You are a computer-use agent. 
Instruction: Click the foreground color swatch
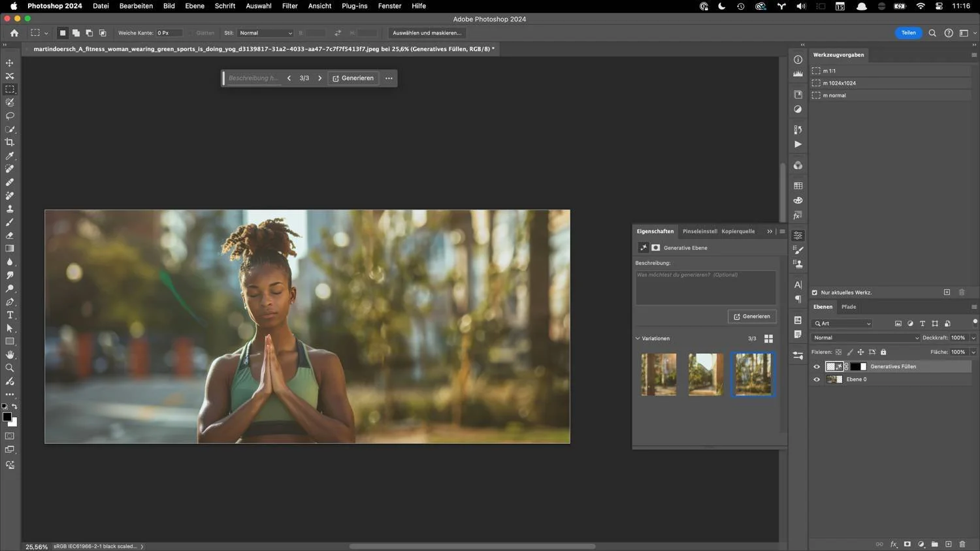pyautogui.click(x=7, y=417)
